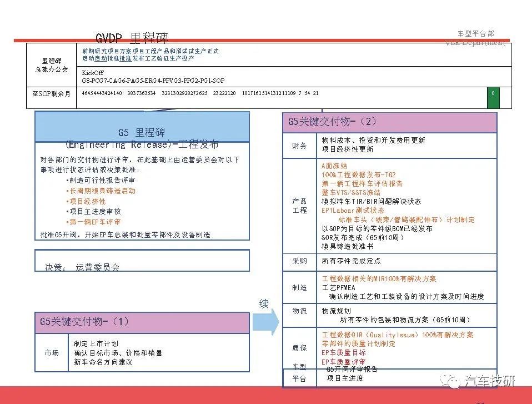Click the G5关键交付物-（1） header

pyautogui.click(x=142, y=322)
